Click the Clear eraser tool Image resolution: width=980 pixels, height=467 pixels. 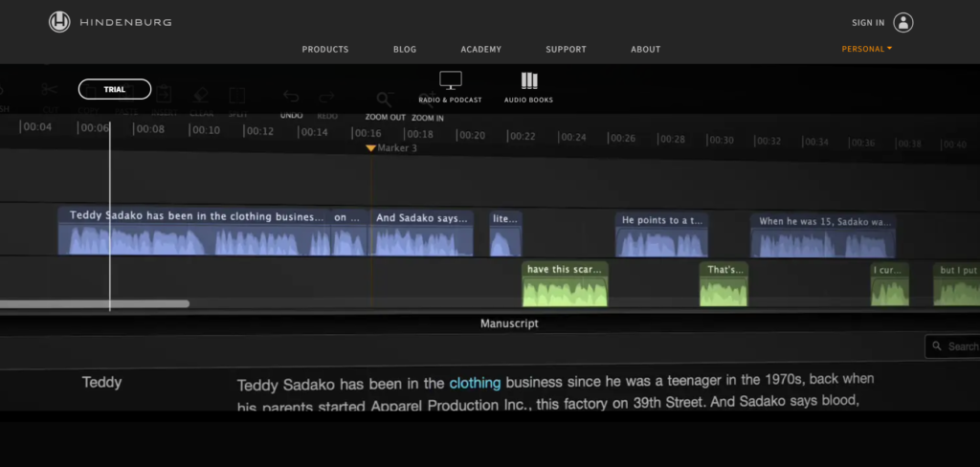pos(200,95)
